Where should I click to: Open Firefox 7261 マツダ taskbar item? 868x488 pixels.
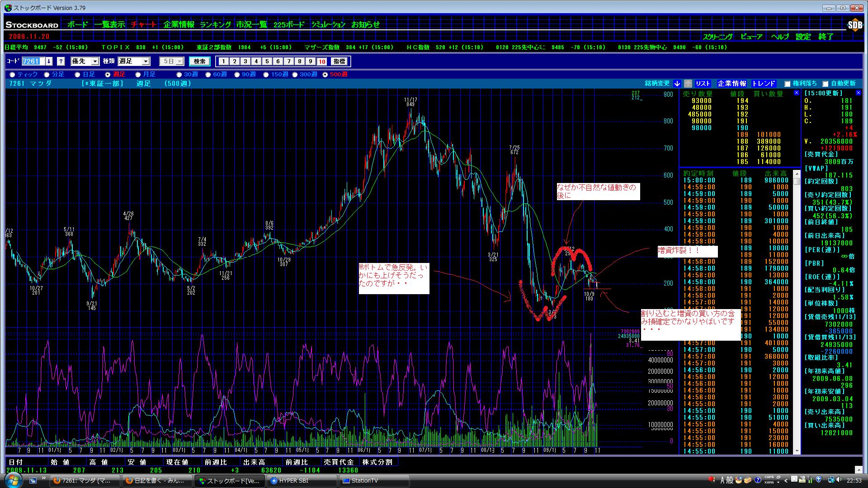pyautogui.click(x=85, y=481)
